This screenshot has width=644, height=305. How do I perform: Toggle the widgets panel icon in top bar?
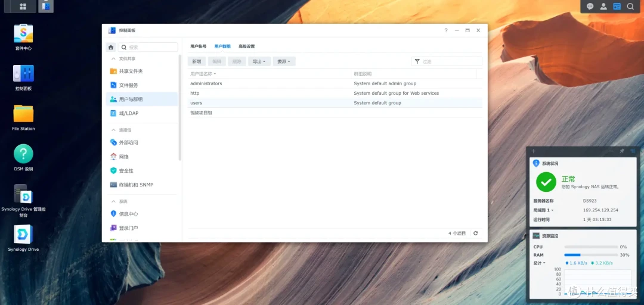coord(617,6)
